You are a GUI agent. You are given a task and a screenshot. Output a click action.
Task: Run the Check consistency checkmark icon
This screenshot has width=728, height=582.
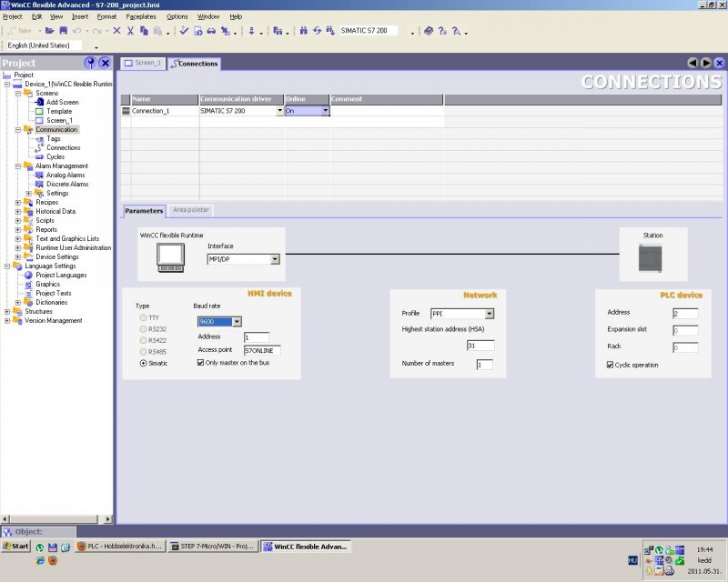[x=184, y=31]
